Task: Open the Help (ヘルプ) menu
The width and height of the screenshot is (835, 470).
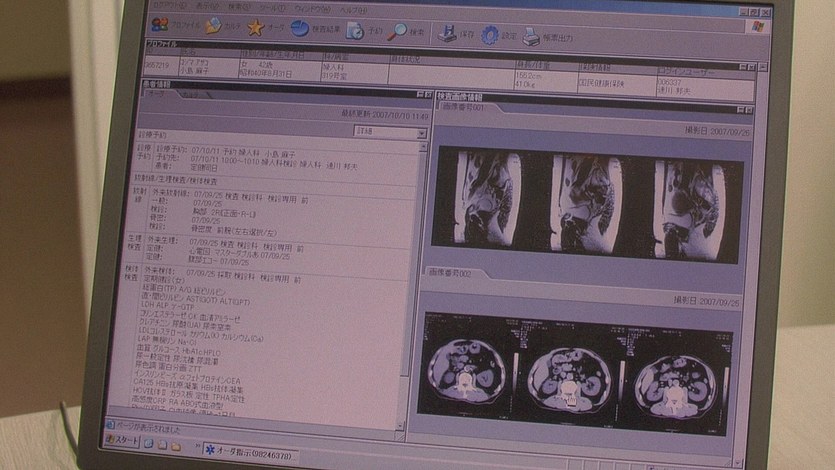Action: point(353,5)
